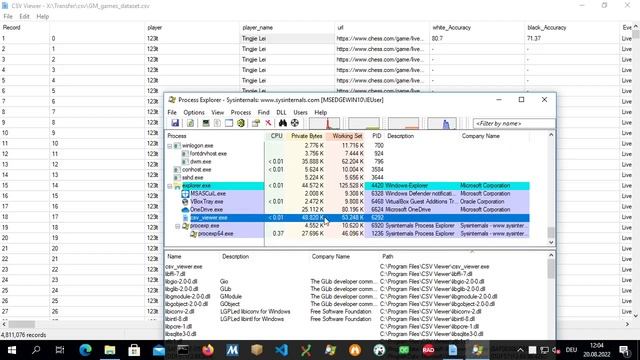
Task: Open Visual Studio Code from taskbar
Action: tap(281, 350)
